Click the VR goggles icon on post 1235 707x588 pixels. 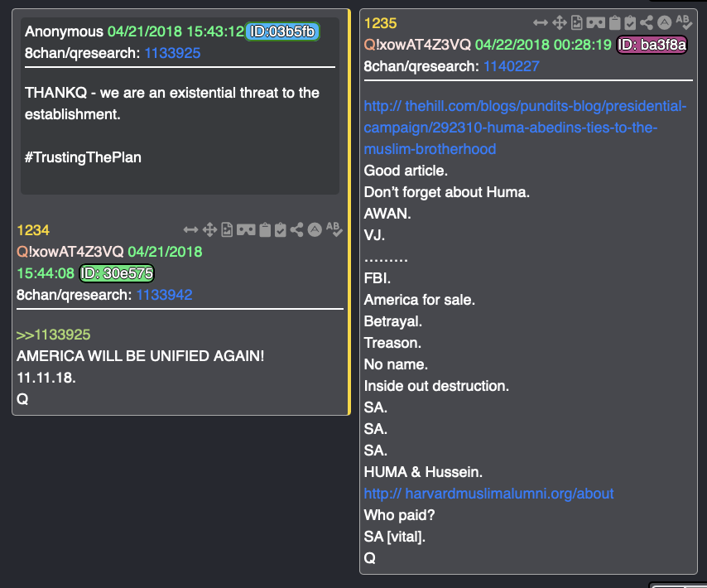[x=595, y=22]
